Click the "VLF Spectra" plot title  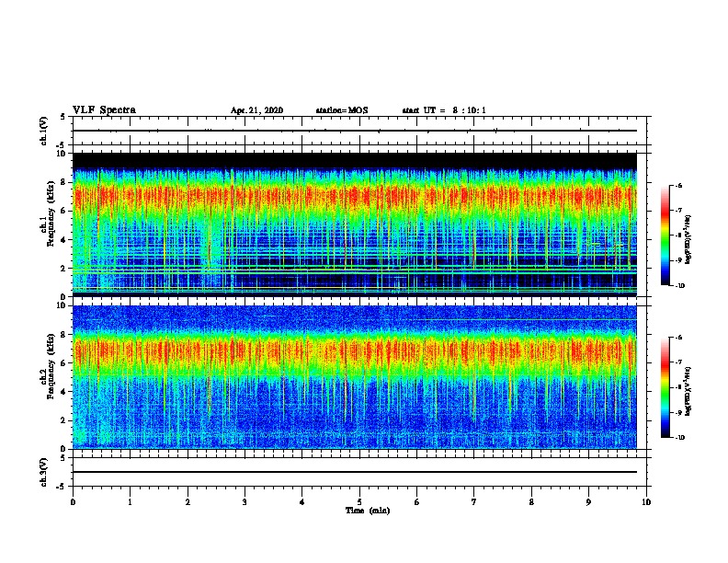click(x=104, y=110)
